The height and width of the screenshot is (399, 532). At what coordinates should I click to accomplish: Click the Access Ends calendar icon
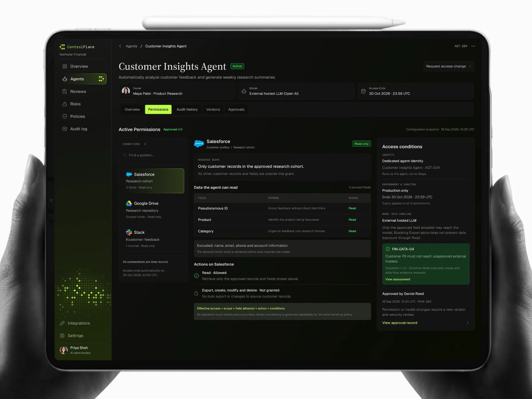363,91
